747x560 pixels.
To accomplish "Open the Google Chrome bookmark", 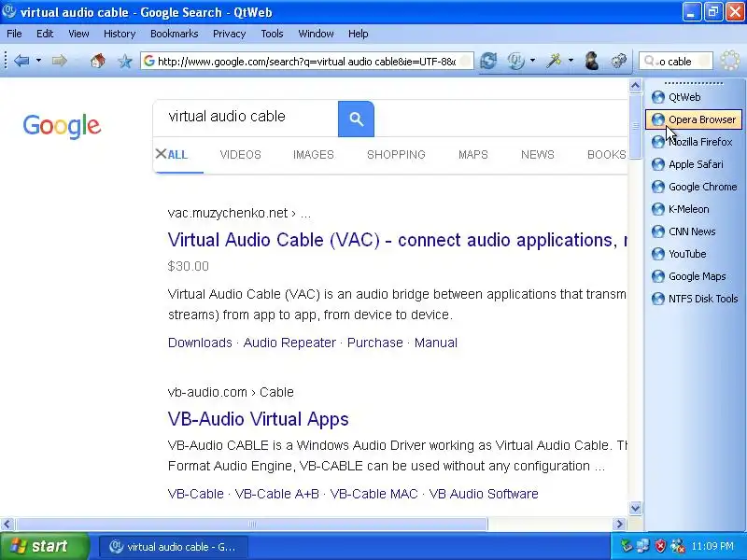I will pos(695,187).
